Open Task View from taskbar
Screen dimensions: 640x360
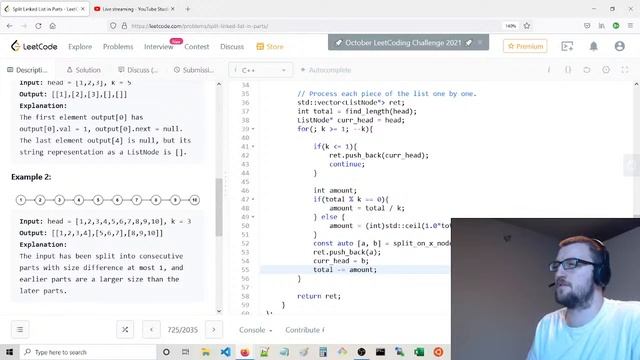185,352
